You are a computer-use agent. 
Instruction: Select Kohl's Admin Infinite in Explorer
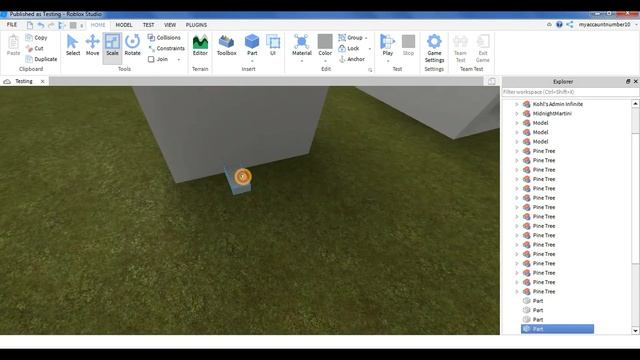pyautogui.click(x=558, y=104)
